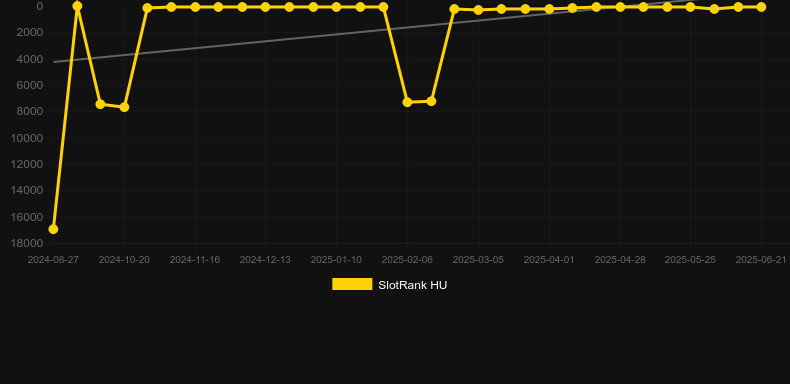This screenshot has width=790, height=384.
Task: Select the data point above 2025-04-01
Action: pyautogui.click(x=549, y=9)
